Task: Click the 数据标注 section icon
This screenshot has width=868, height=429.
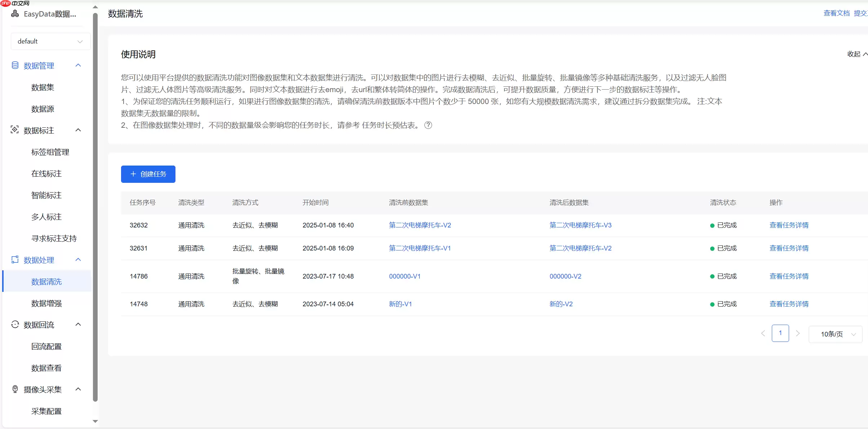Action: pyautogui.click(x=14, y=130)
